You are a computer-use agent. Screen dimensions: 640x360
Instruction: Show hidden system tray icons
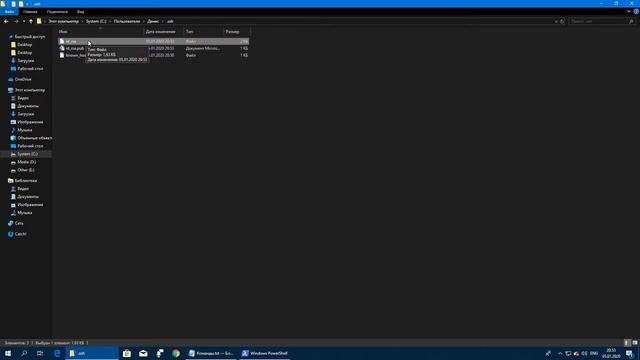[x=560, y=353]
